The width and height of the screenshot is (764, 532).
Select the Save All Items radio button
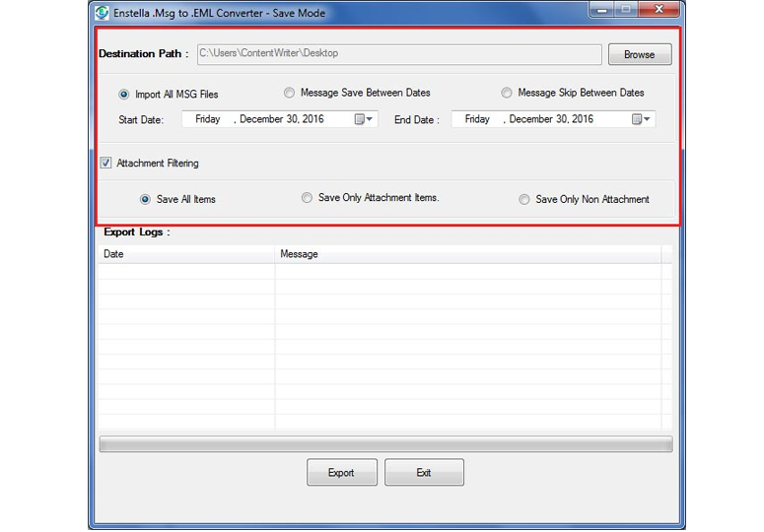pyautogui.click(x=146, y=200)
